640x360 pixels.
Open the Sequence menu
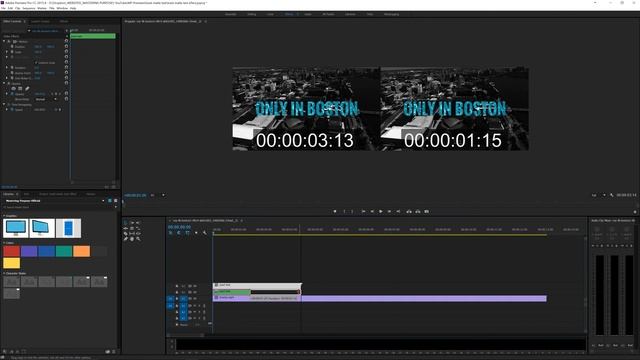[29, 8]
